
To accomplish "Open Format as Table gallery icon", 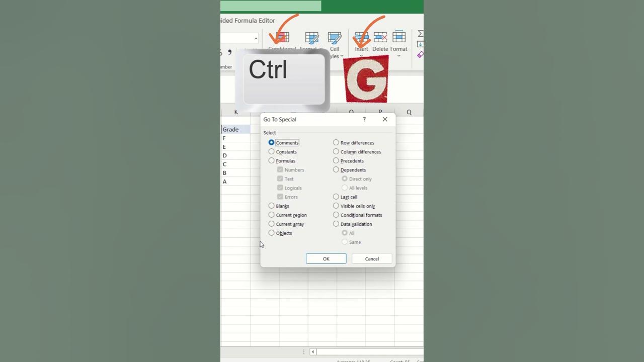I will (312, 38).
